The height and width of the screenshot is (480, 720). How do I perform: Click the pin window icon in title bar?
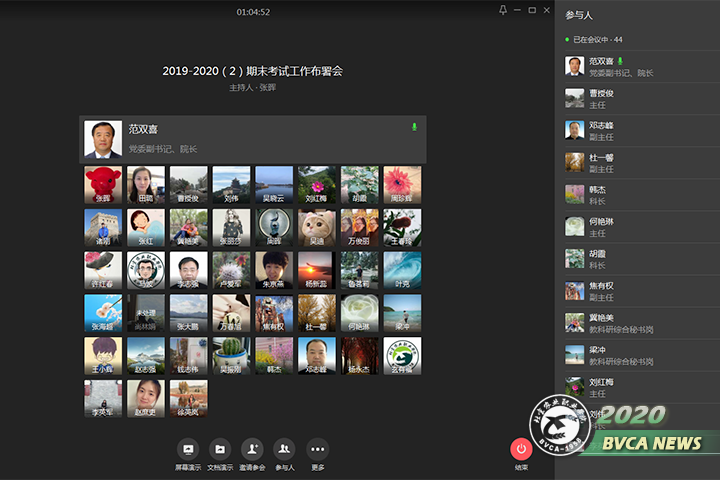502,10
